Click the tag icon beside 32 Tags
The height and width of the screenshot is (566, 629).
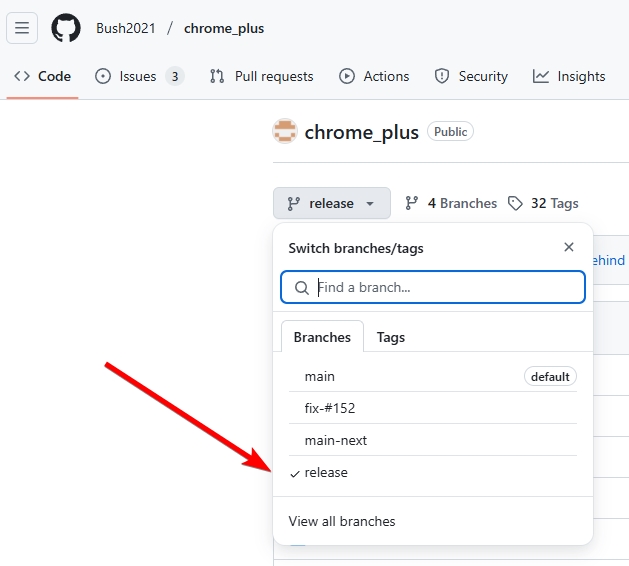[515, 203]
